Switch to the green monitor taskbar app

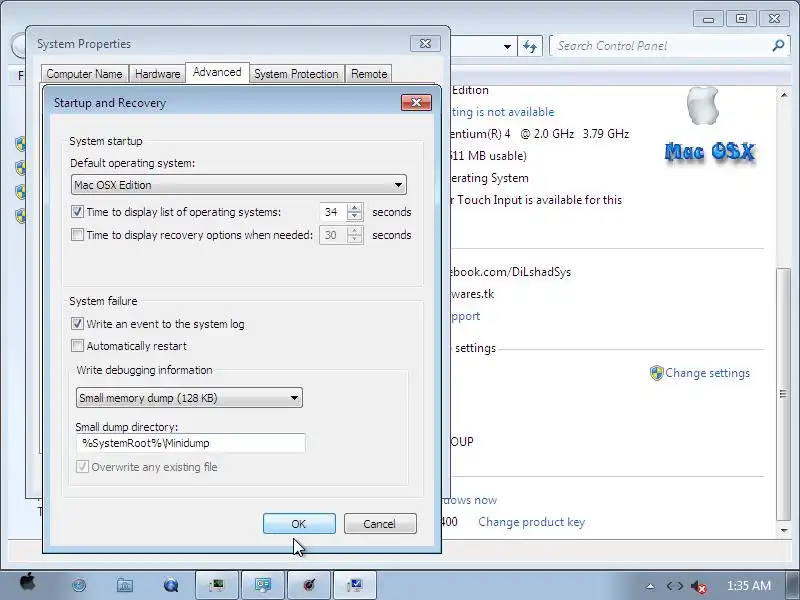point(217,585)
